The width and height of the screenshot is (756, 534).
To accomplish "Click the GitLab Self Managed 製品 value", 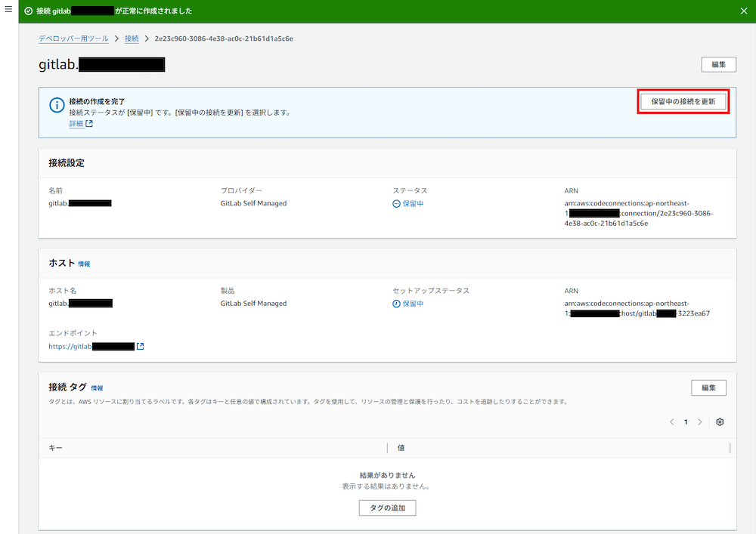I will coord(253,304).
